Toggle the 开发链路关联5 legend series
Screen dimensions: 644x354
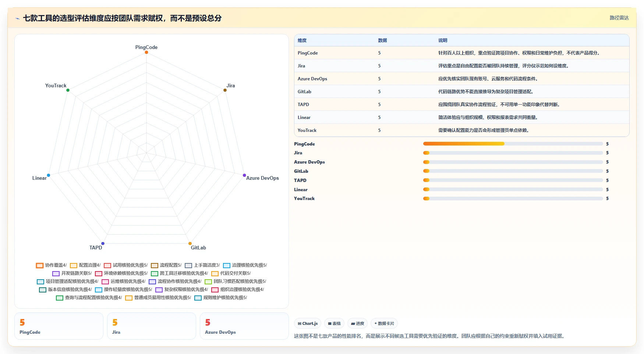[x=72, y=273]
